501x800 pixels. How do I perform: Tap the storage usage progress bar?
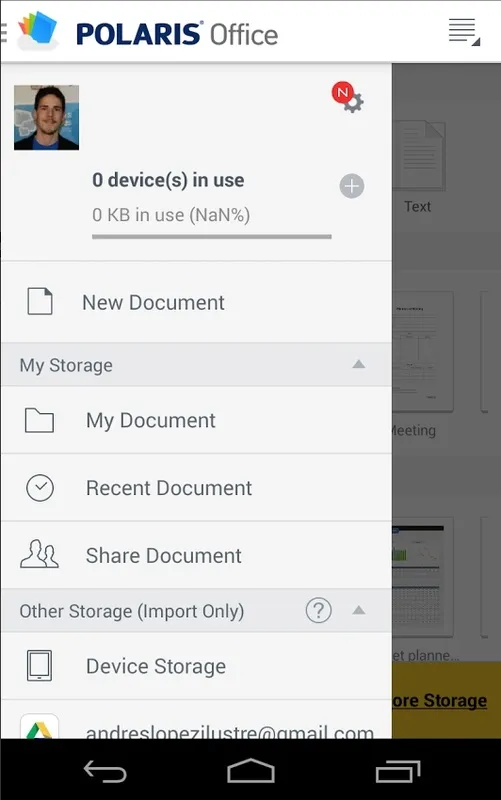pos(212,237)
